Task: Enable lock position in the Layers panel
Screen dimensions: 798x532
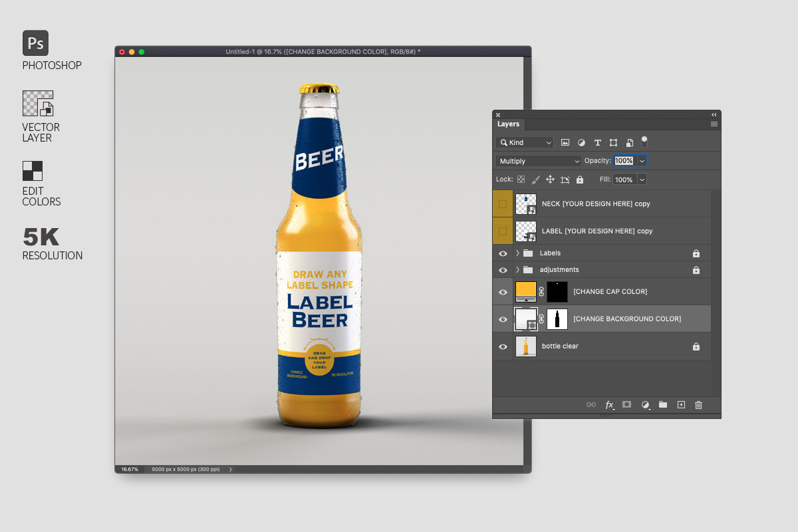Action: (549, 179)
